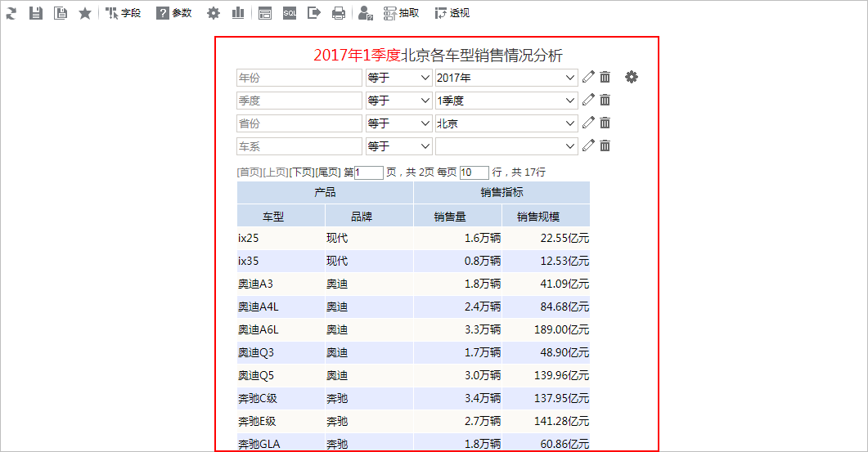The height and width of the screenshot is (452, 868).
Task: Click the 189.00亿元 sales value
Action: pos(561,329)
